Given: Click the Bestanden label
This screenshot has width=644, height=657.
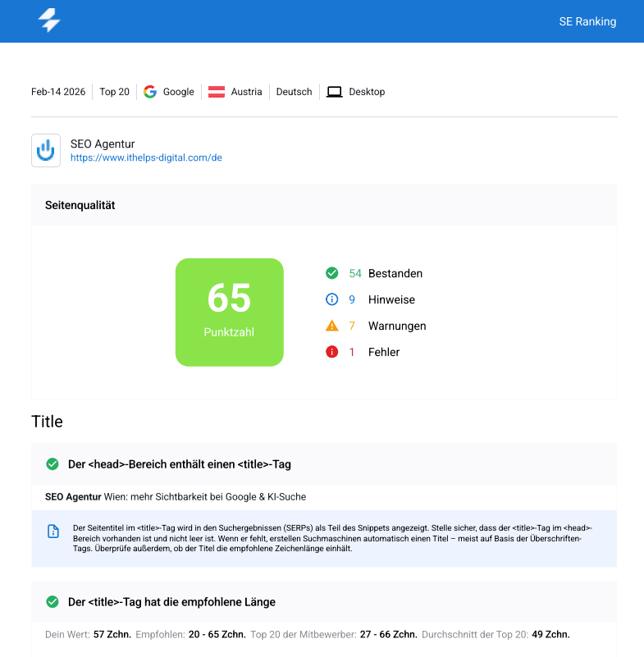Looking at the screenshot, I should 395,274.
